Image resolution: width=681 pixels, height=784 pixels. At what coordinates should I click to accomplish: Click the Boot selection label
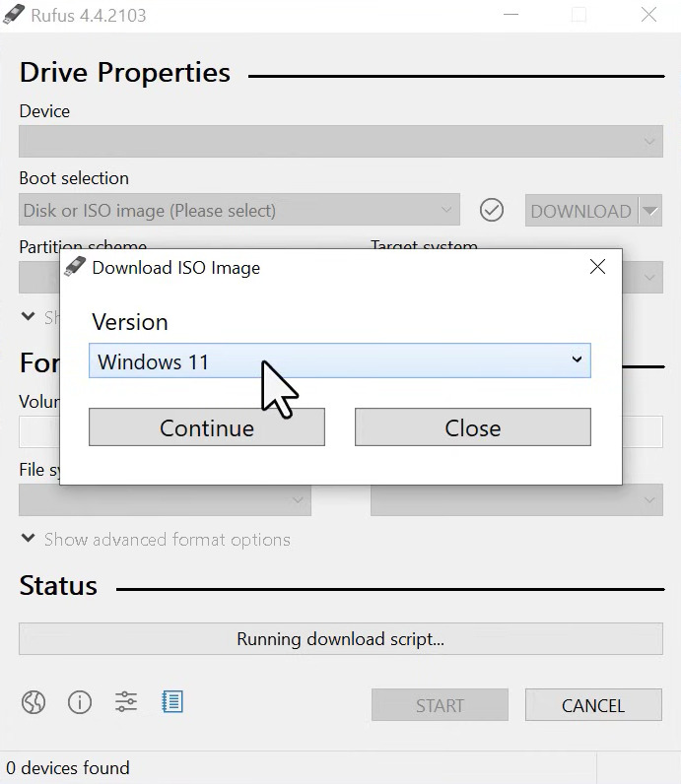click(74, 178)
